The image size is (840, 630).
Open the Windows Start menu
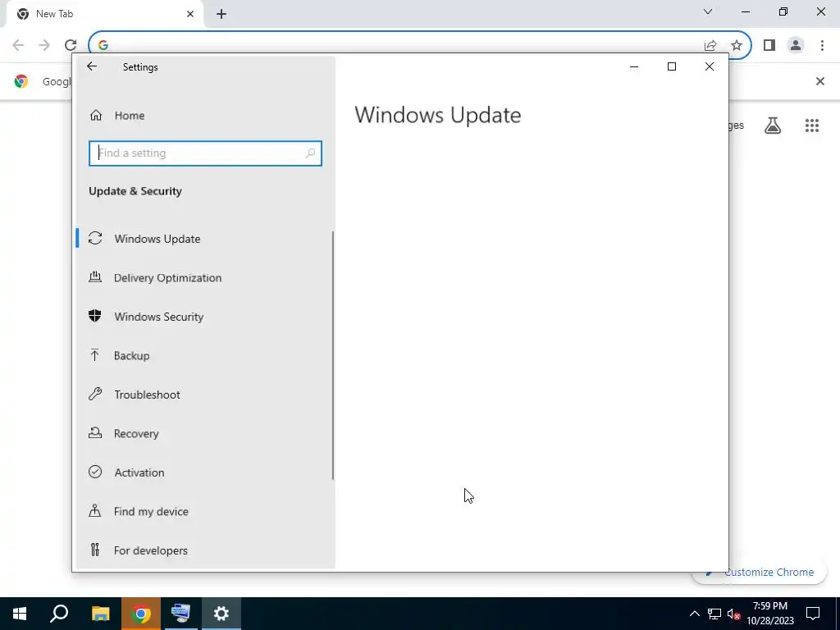[20, 614]
